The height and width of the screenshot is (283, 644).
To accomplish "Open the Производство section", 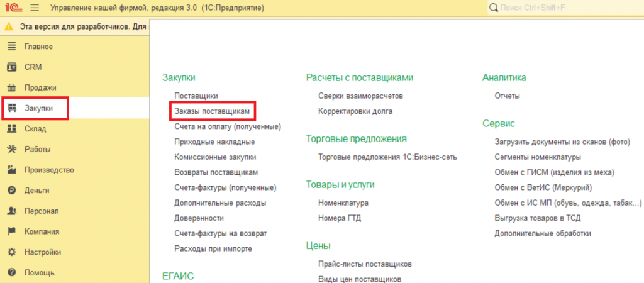I will coord(49,170).
